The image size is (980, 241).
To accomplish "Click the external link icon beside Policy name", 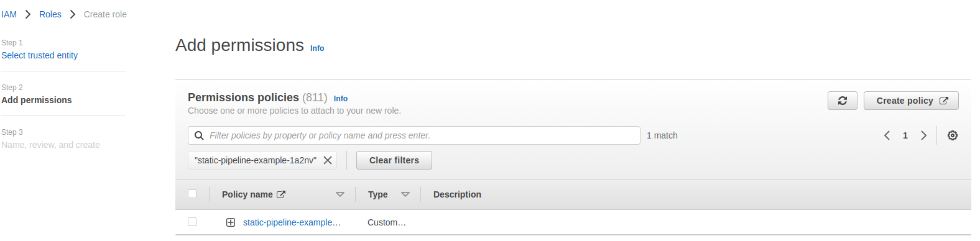I will [281, 194].
